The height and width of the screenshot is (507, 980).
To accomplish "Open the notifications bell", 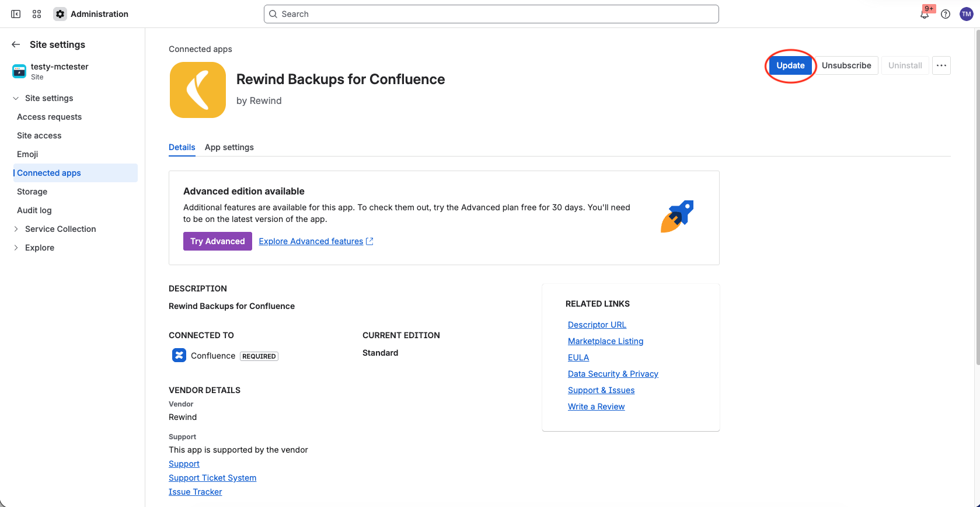I will pyautogui.click(x=925, y=14).
